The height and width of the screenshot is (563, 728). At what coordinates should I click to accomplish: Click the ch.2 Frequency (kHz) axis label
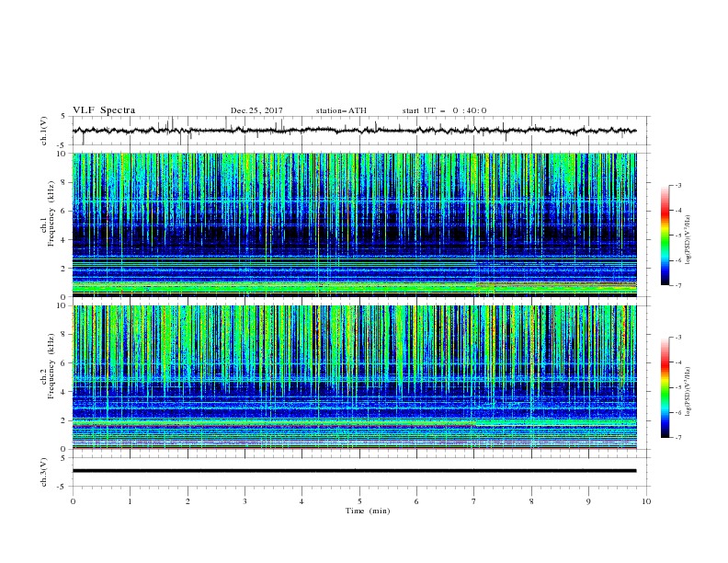(48, 366)
